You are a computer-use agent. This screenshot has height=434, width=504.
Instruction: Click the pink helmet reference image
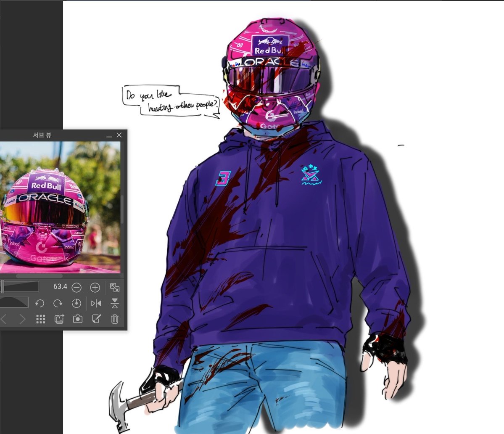[60, 207]
